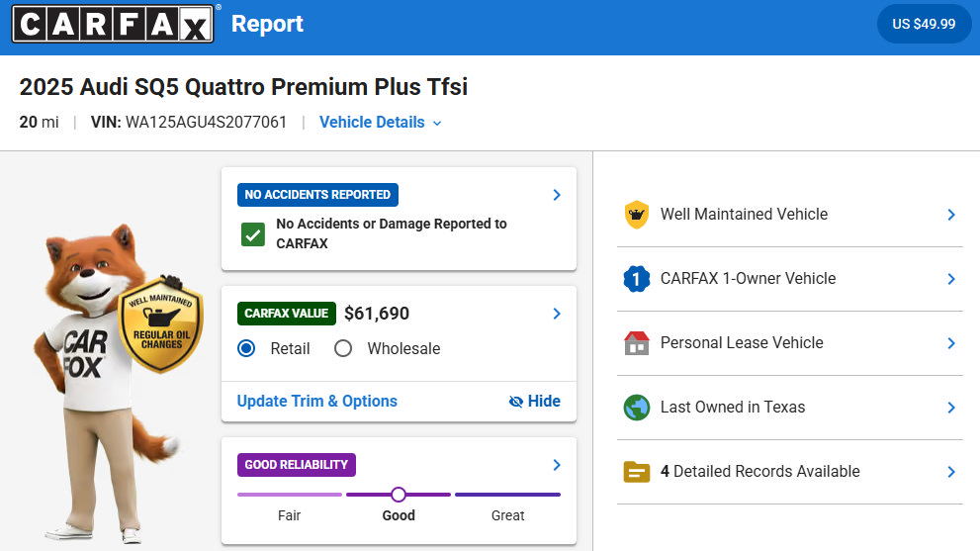980x551 pixels.
Task: Click the Detailed Records folder icon
Action: tap(636, 472)
